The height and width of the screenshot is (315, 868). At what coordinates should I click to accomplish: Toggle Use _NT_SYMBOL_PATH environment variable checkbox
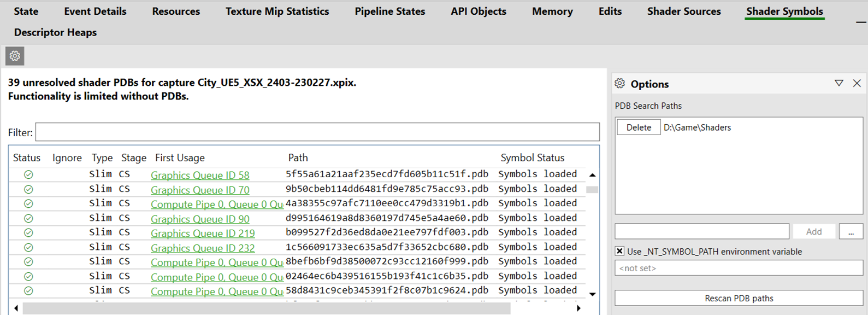click(x=619, y=251)
